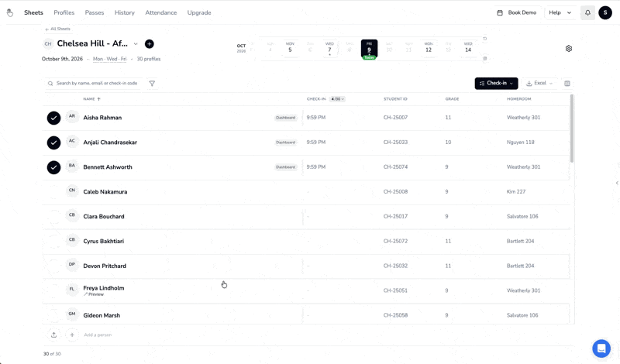Click the calendar icon in Book Demo
Viewport: 620px width, 364px height.
point(500,12)
